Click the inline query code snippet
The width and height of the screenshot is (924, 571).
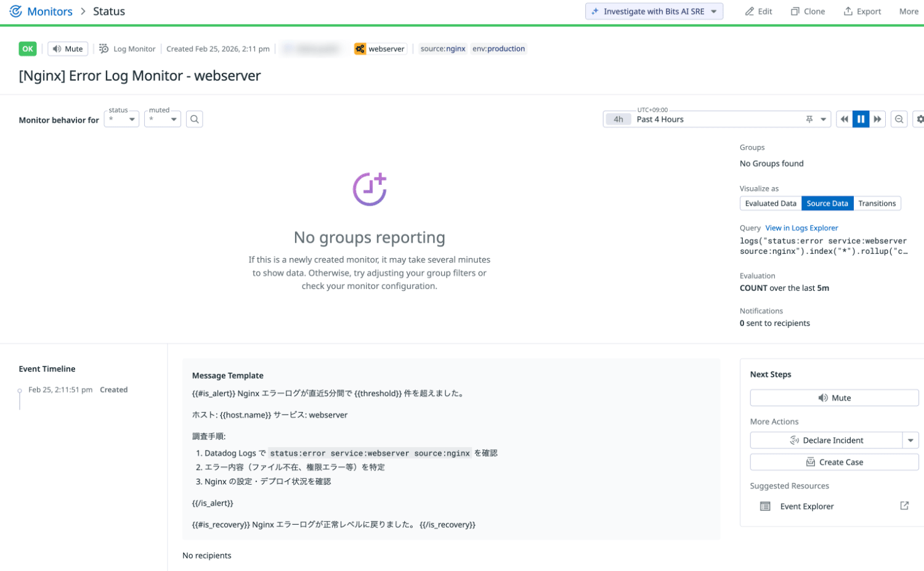pos(370,453)
